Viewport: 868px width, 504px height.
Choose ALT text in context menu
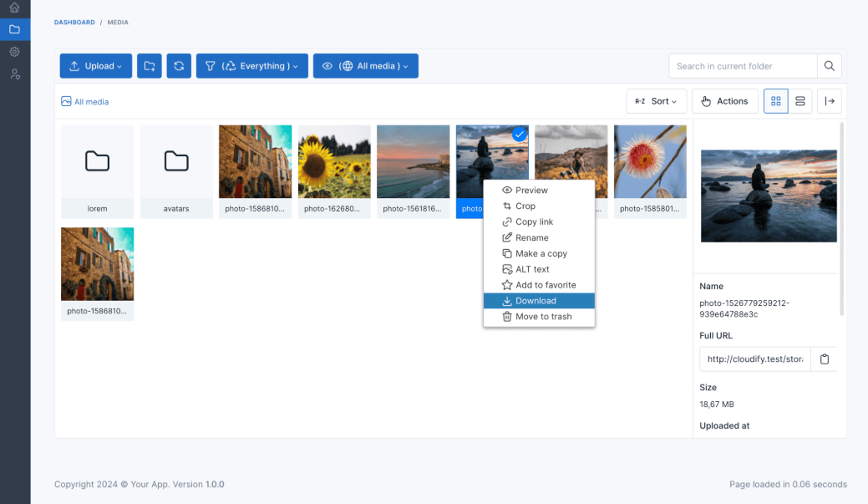coord(539,269)
